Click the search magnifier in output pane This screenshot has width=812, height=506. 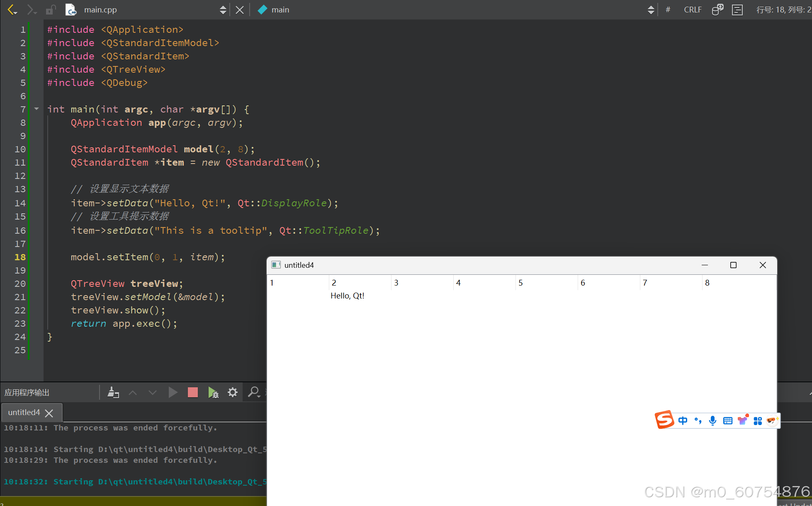[253, 392]
